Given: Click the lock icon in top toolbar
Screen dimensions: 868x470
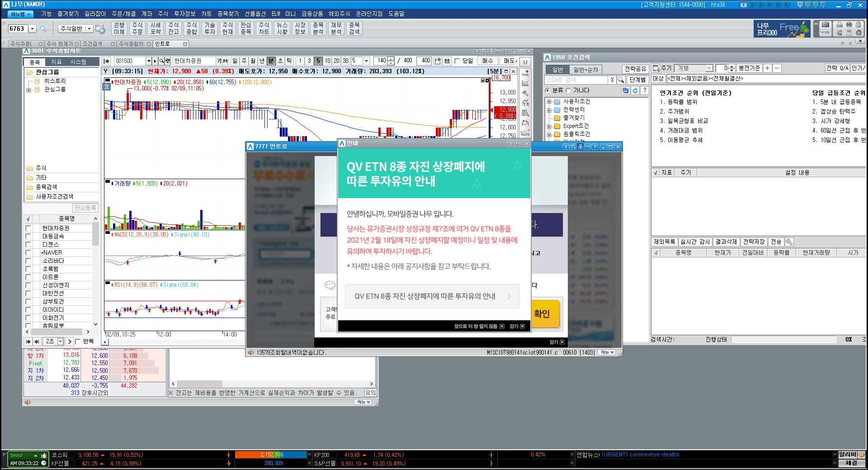Looking at the screenshot, I should [x=858, y=25].
